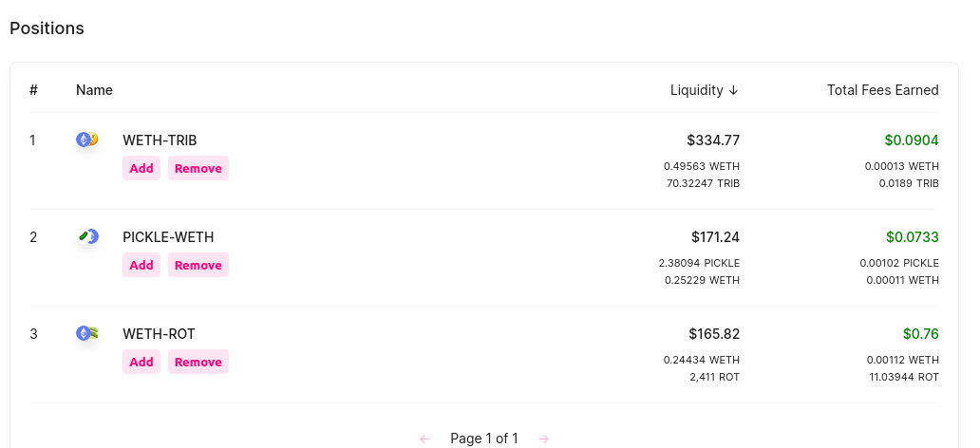Click the Name column header
The height and width of the screenshot is (448, 980).
coord(94,90)
